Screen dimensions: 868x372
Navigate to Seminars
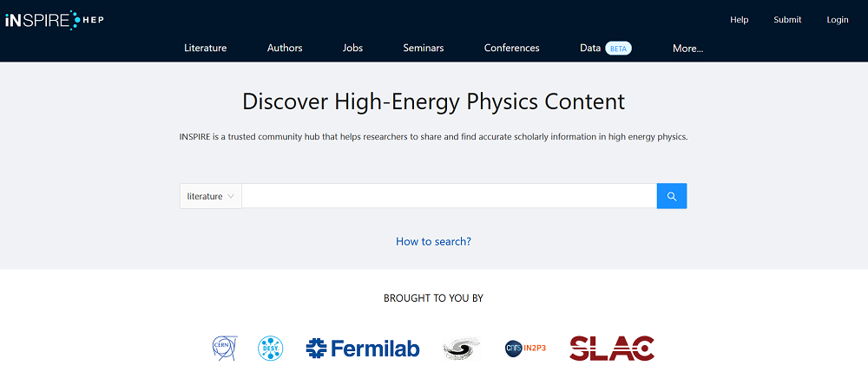(424, 48)
